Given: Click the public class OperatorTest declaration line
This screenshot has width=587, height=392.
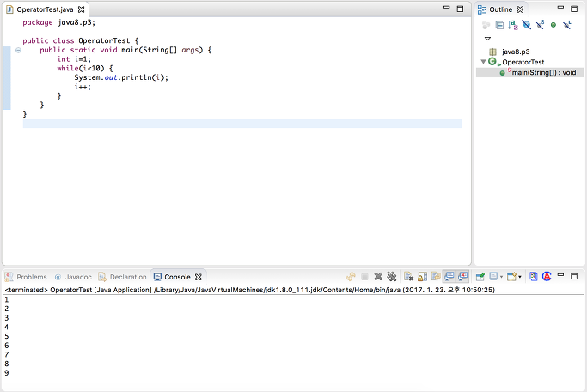Looking at the screenshot, I should click(x=81, y=40).
